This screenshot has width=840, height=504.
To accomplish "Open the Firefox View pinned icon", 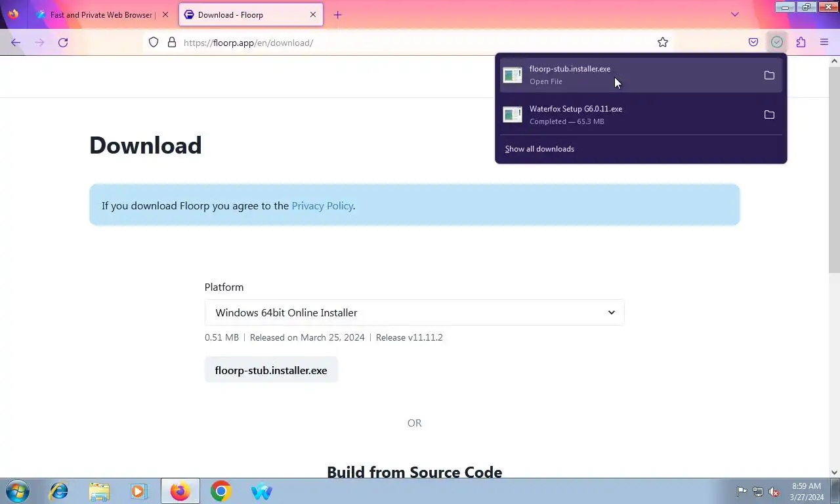I will click(13, 14).
